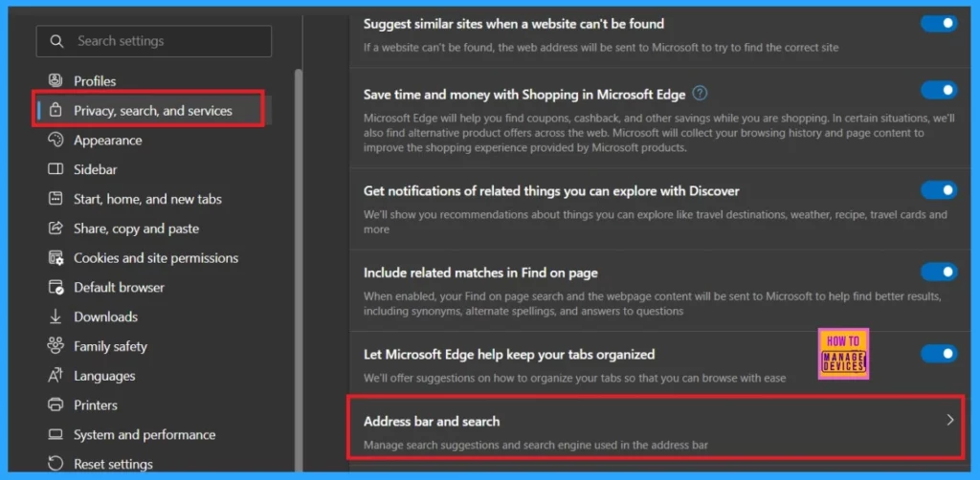Click the settings sidebar vertical scrollbar
This screenshot has width=980, height=480.
coord(299,270)
